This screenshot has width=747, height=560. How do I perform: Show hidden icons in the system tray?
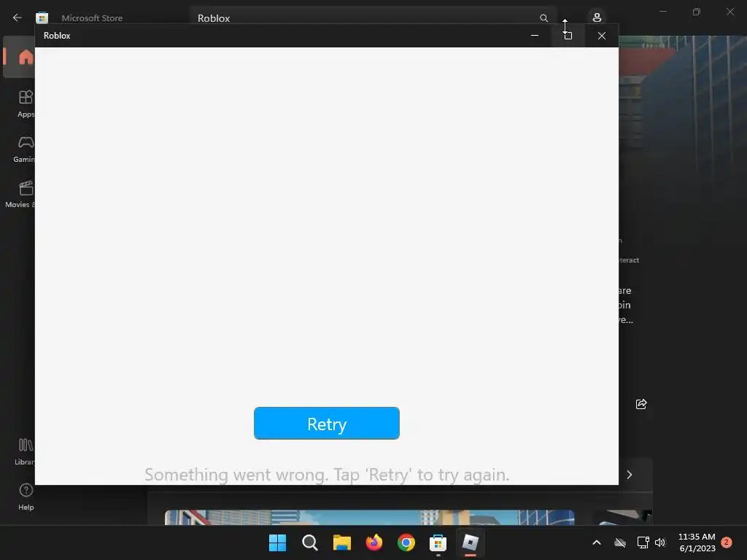[597, 542]
